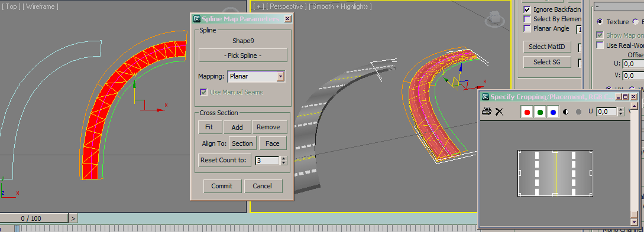
Task: Close the Specify Cropping/Placement window
Action: pyautogui.click(x=634, y=97)
